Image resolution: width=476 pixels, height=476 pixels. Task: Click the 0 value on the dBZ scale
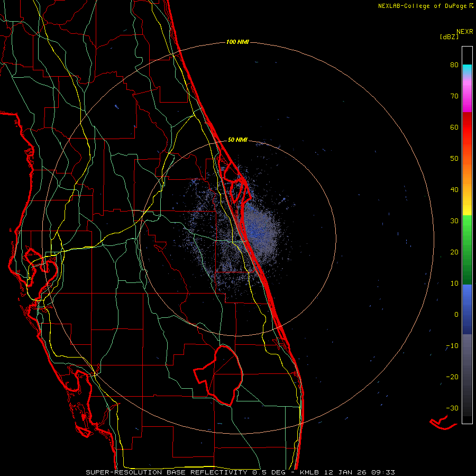(x=456, y=315)
